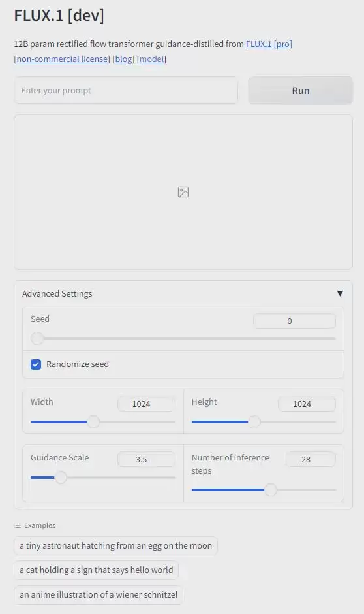Click the Width slider handle

pyautogui.click(x=93, y=422)
